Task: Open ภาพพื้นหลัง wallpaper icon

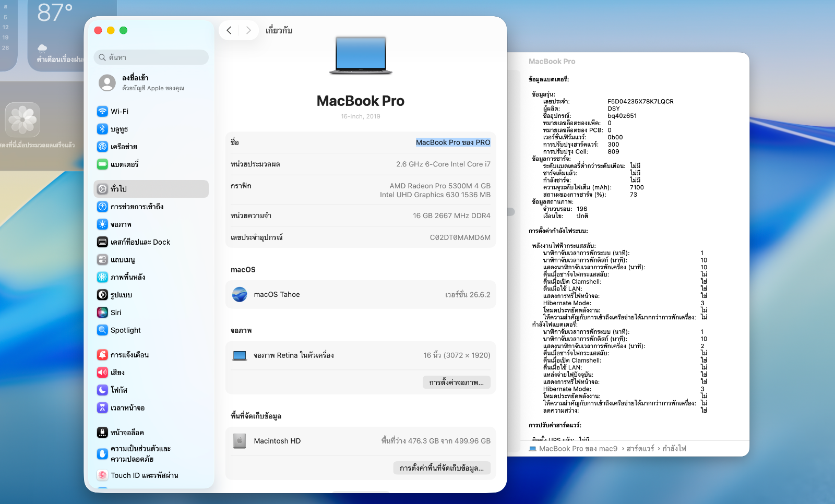Action: 102,277
